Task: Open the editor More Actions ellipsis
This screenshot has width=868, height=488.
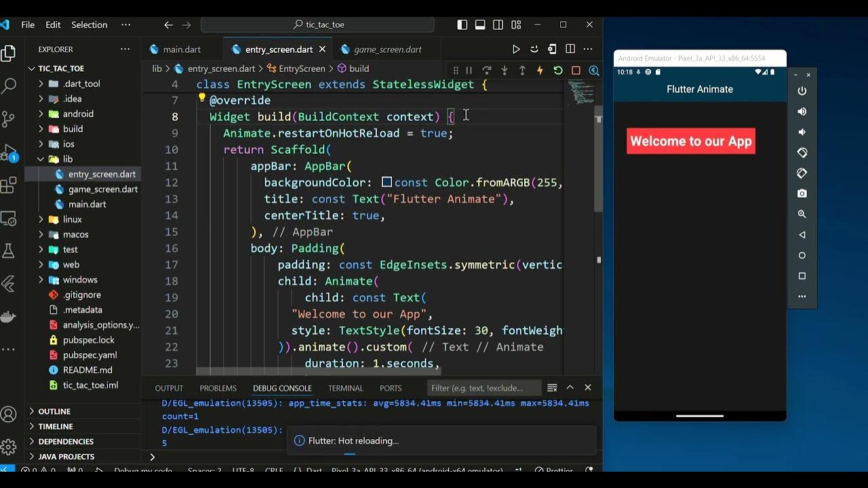Action: pos(588,49)
